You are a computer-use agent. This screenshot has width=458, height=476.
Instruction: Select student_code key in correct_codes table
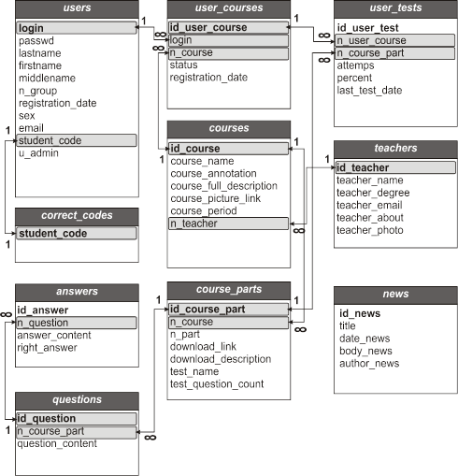[x=77, y=234]
